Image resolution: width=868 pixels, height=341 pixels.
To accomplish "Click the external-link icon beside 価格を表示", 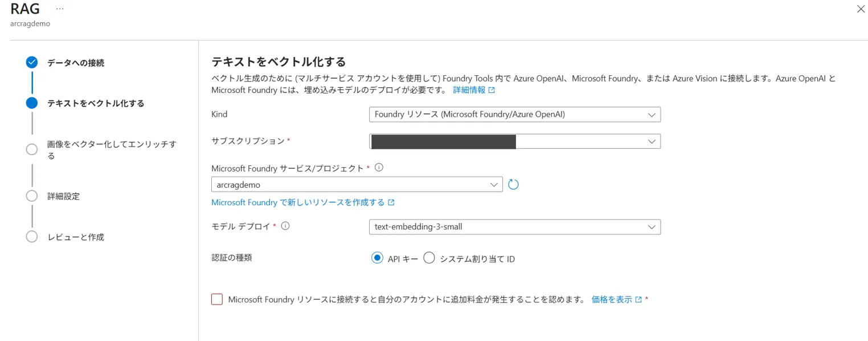I will tap(638, 299).
